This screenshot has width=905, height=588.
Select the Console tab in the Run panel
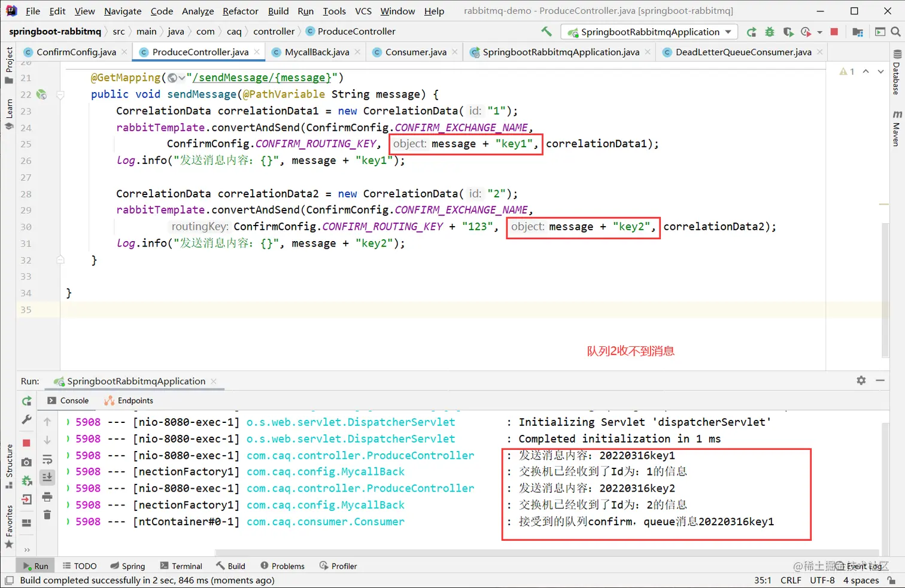(x=68, y=400)
